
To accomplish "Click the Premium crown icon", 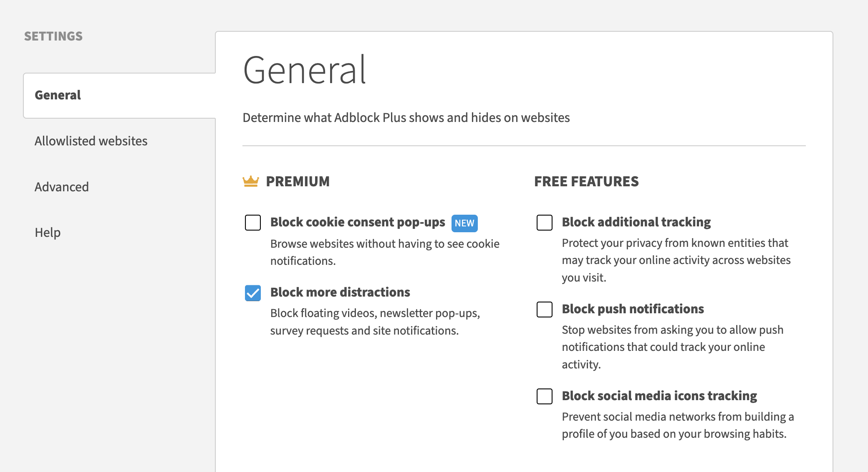I will tap(250, 181).
